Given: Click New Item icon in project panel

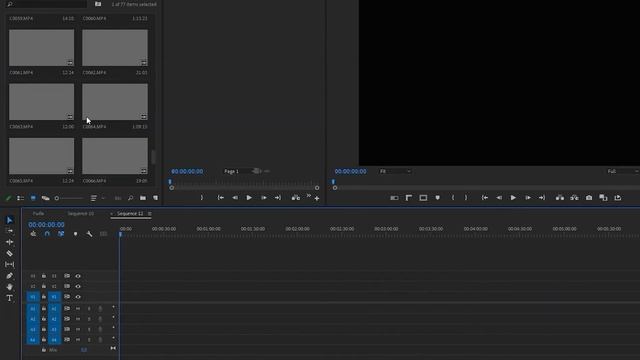Looking at the screenshot, I should tap(156, 198).
